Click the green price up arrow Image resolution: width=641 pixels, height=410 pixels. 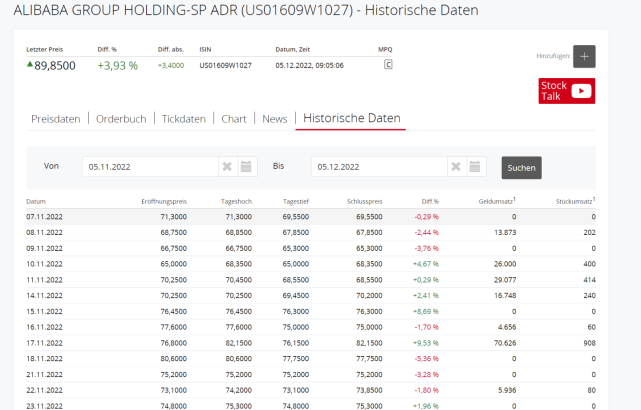click(30, 65)
